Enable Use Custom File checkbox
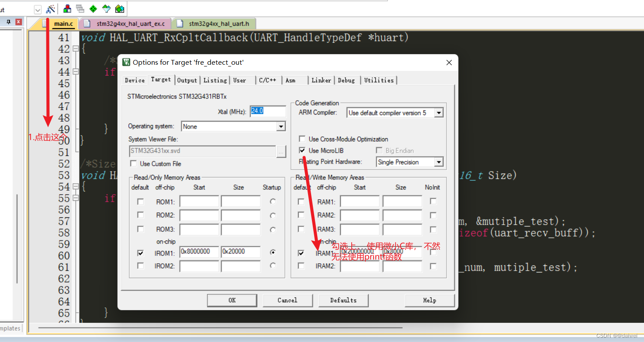This screenshot has width=644, height=342. [x=134, y=164]
